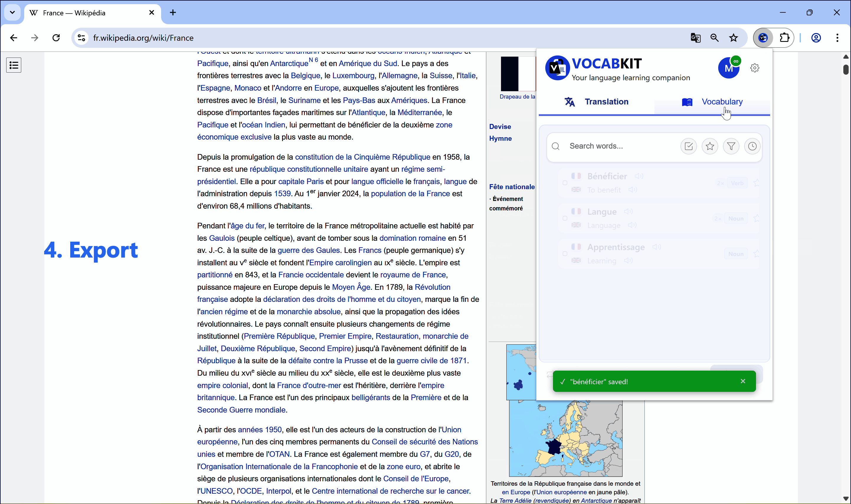This screenshot has width=851, height=504.
Task: Open a new browser tab
Action: coord(173,13)
